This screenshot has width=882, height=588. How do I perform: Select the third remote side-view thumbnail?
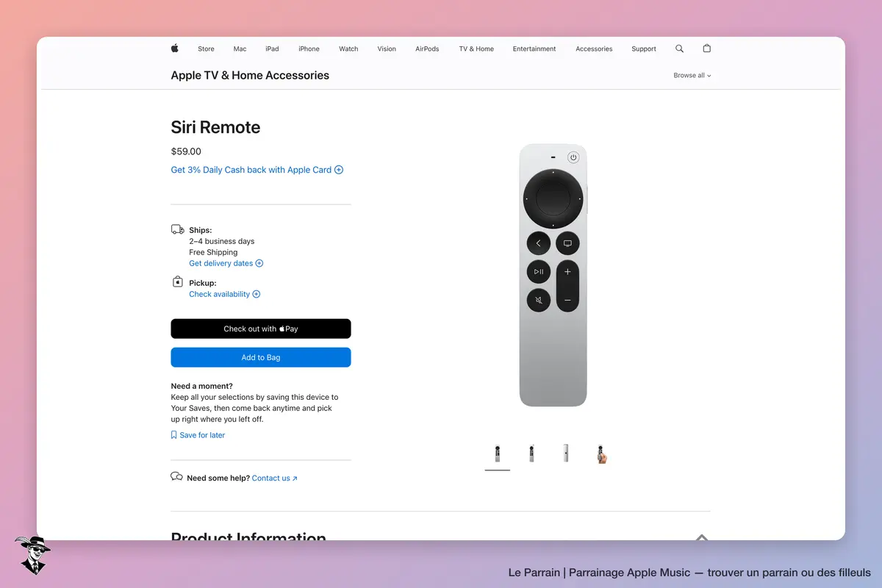click(565, 453)
